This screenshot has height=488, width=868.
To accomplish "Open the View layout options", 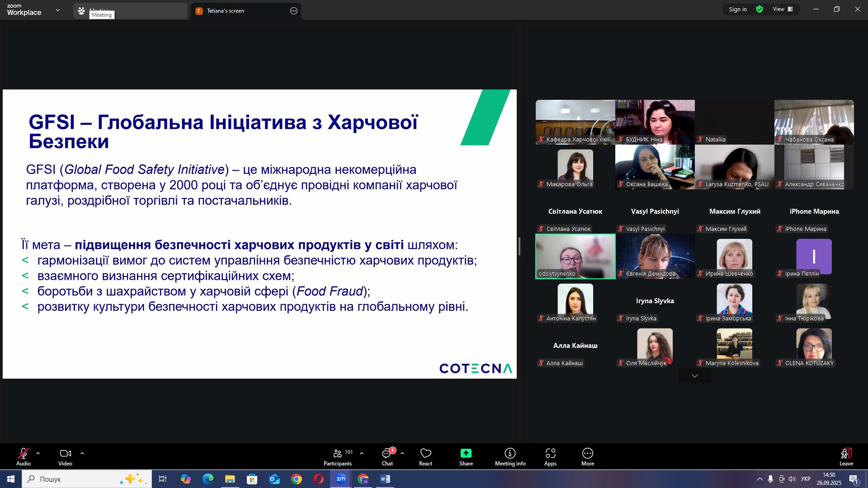I will coord(783,9).
